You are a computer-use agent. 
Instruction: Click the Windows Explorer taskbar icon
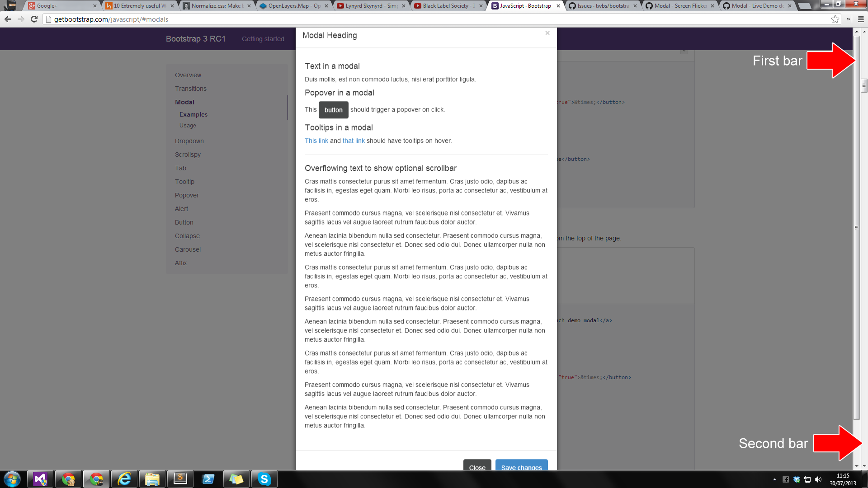point(153,479)
